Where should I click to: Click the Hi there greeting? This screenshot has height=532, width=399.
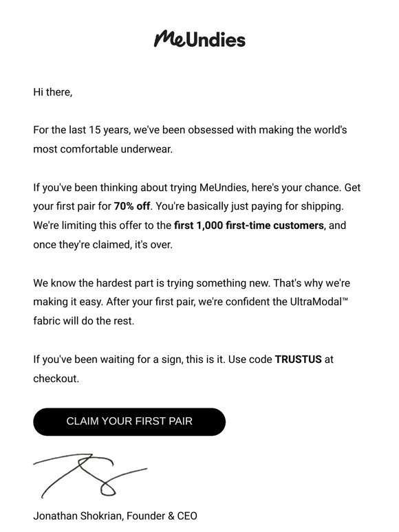coord(53,92)
